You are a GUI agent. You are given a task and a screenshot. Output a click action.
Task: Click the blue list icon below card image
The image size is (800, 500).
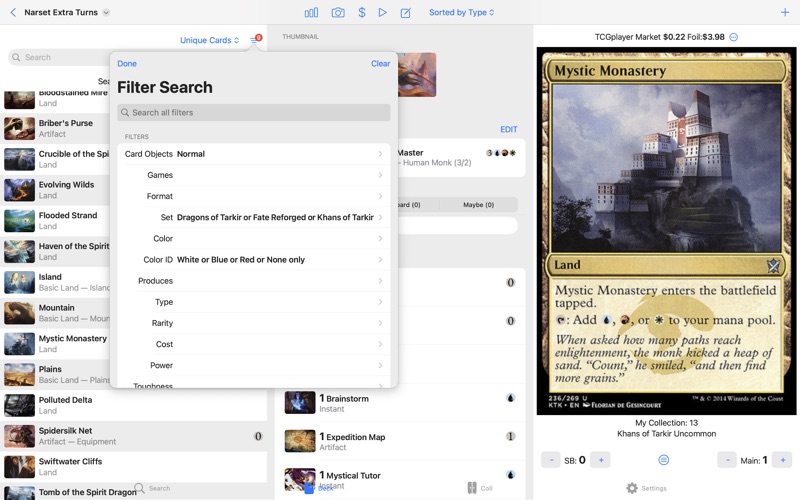pos(663,460)
